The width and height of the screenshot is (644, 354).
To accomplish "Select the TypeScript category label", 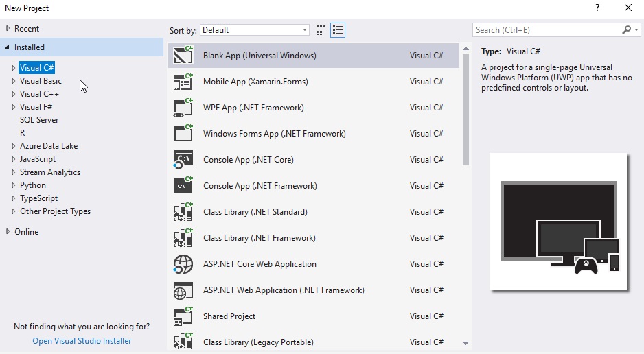I will pos(38,198).
